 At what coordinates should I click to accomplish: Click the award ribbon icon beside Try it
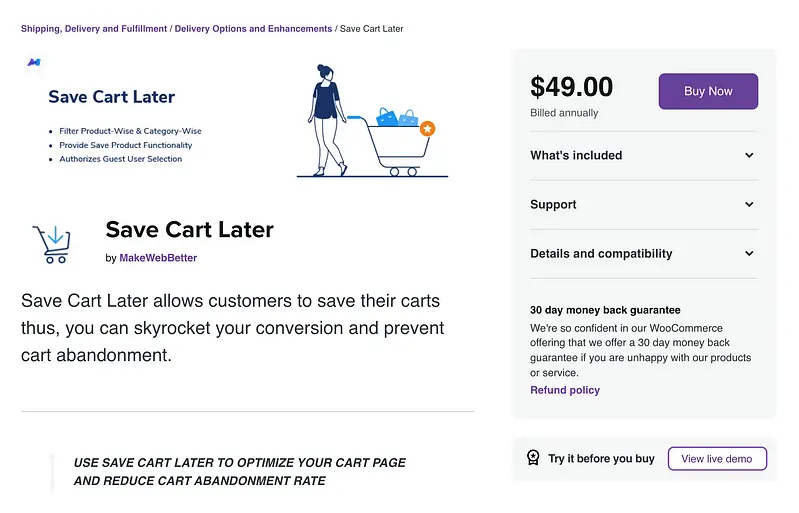[x=533, y=458]
